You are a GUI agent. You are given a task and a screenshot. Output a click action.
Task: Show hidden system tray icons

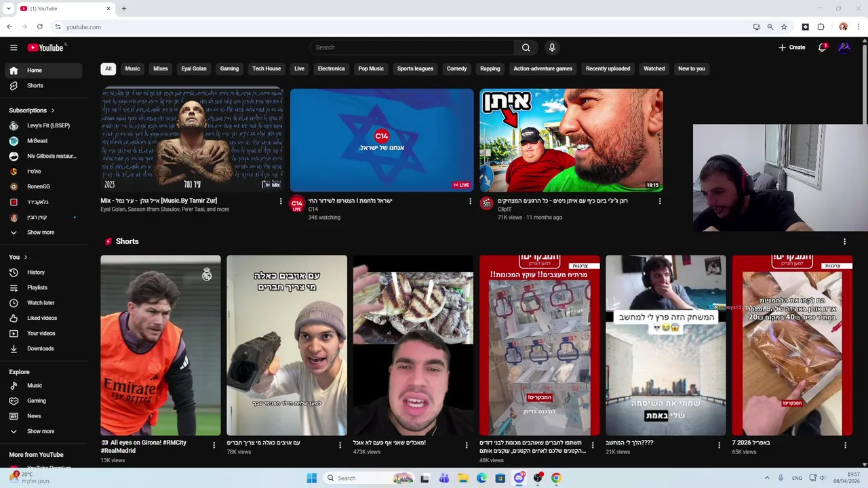[x=767, y=478]
